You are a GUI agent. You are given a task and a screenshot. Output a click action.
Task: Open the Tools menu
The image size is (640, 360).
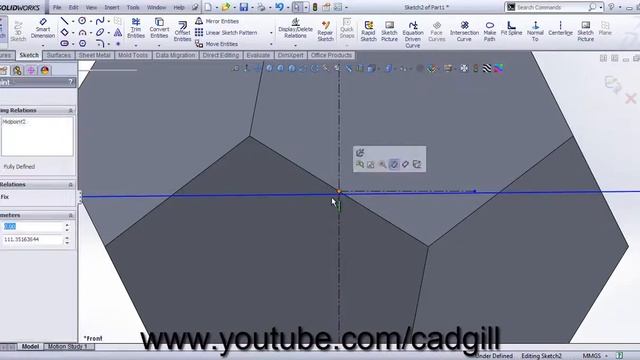tap(133, 7)
